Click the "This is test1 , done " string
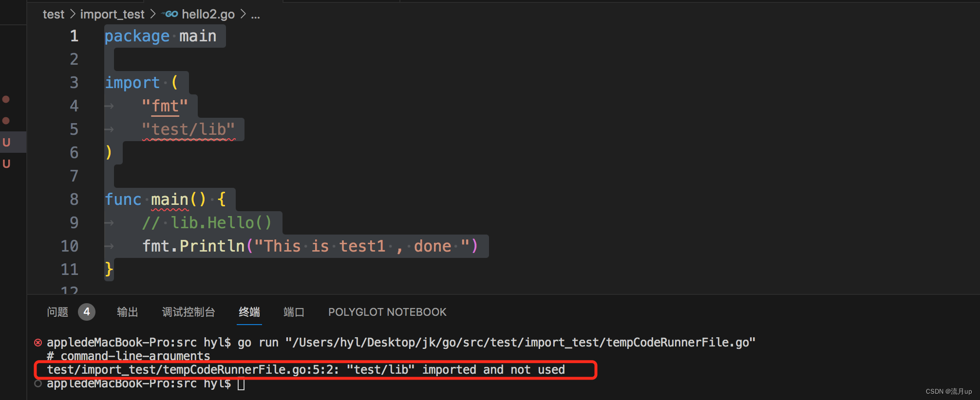The image size is (980, 400). 362,246
